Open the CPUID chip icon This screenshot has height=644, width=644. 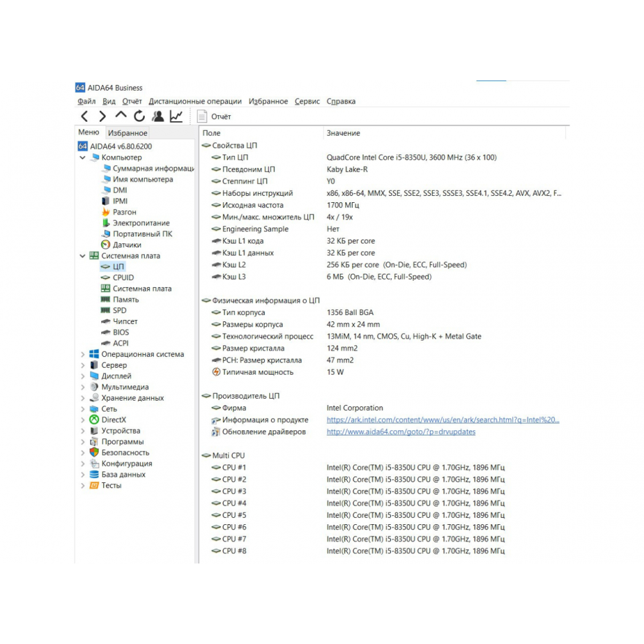106,278
